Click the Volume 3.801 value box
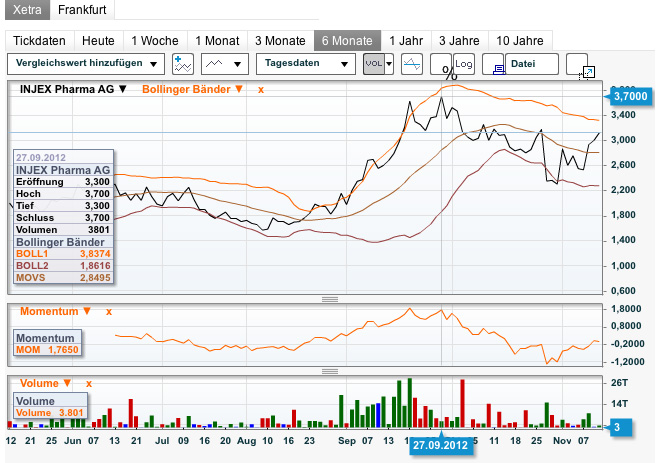The width and height of the screenshot is (657, 463). coord(50,412)
